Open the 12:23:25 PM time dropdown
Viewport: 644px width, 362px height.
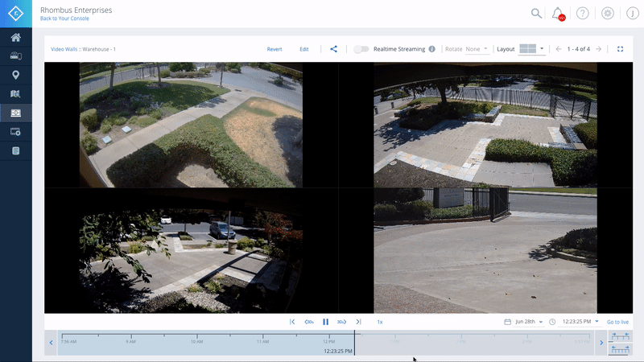click(x=580, y=321)
